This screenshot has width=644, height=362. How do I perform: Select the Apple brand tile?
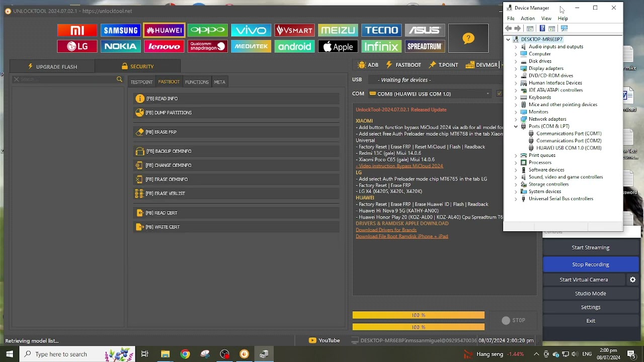(338, 47)
